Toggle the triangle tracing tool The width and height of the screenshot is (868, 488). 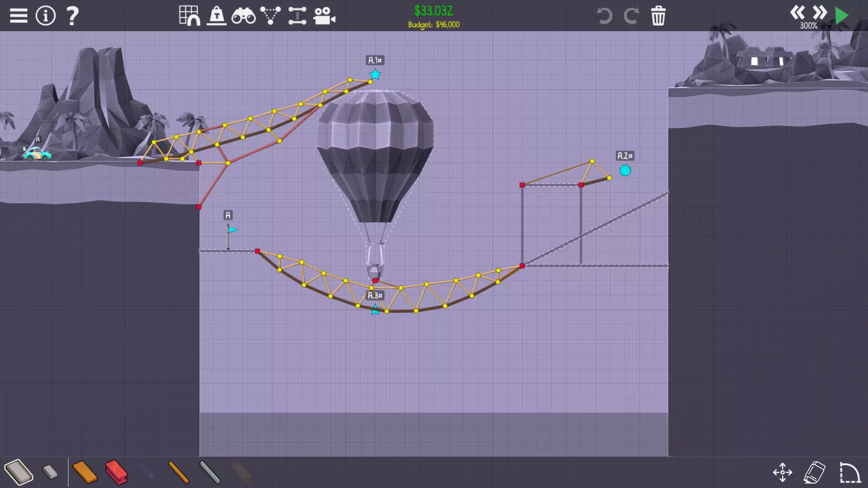click(x=270, y=16)
